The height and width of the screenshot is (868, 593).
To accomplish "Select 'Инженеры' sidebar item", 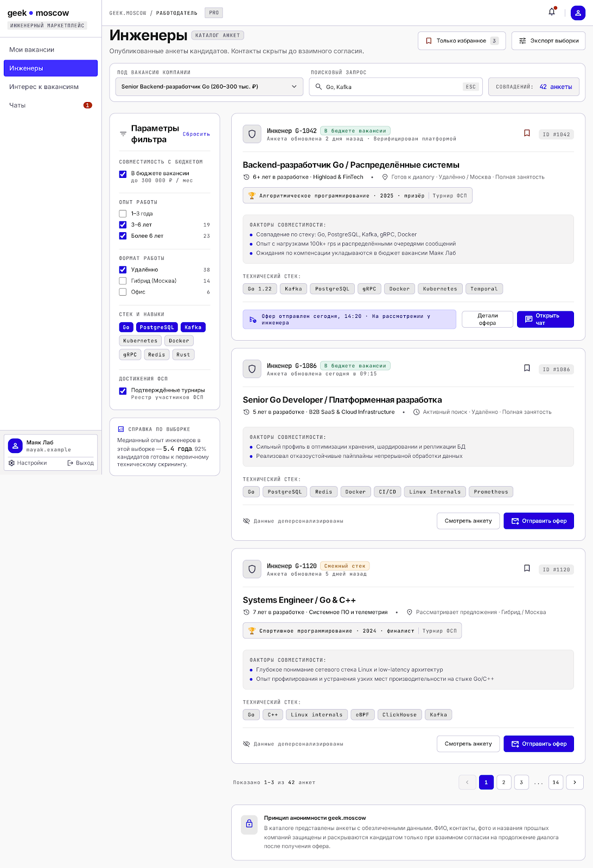I will click(x=50, y=68).
